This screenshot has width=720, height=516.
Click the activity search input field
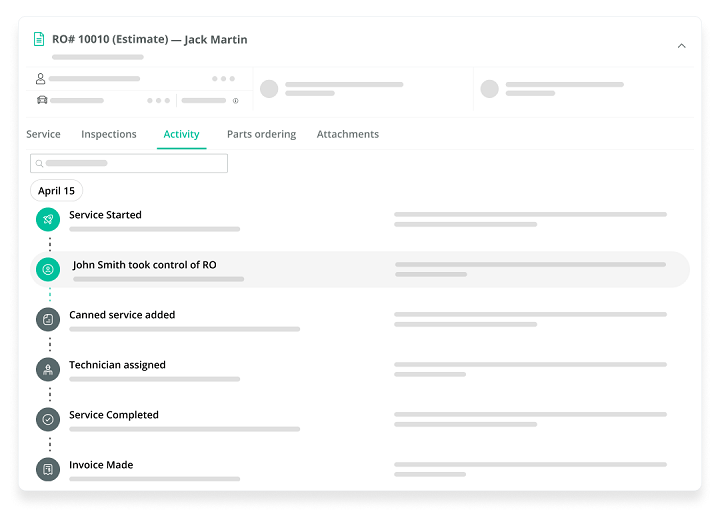pyautogui.click(x=129, y=163)
